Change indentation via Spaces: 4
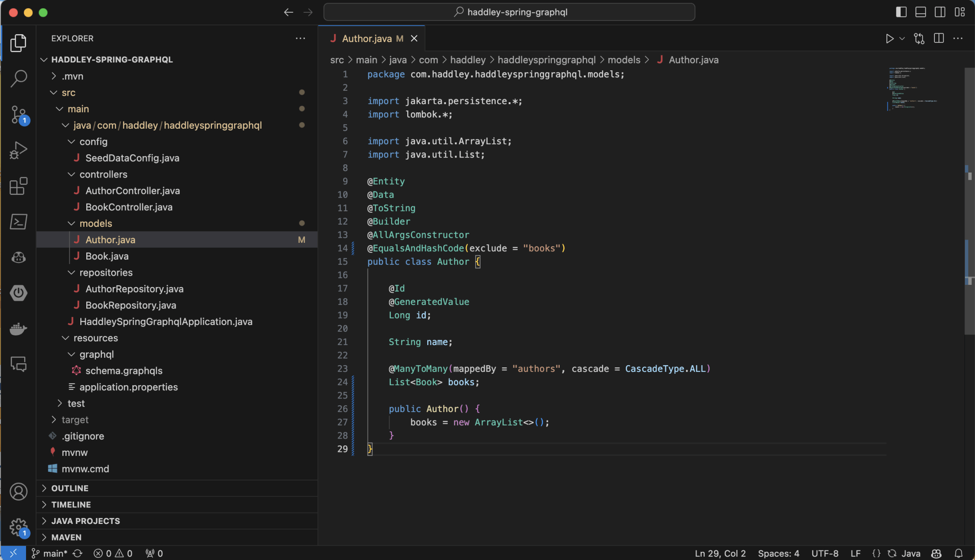 click(x=778, y=553)
